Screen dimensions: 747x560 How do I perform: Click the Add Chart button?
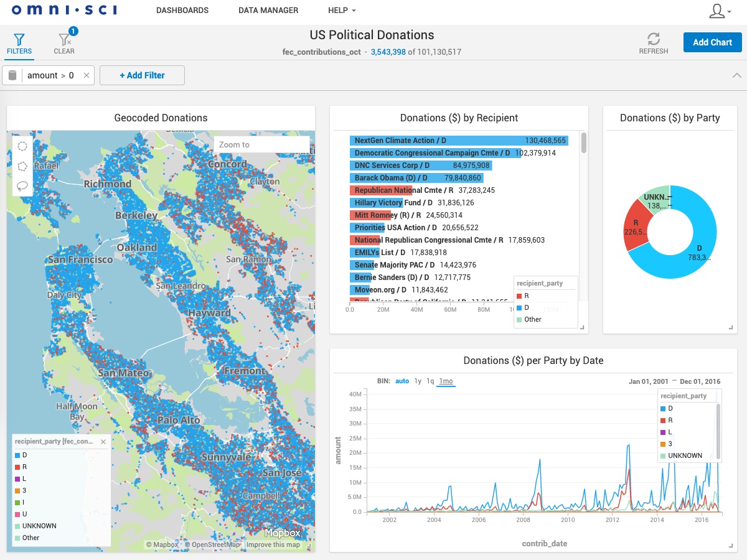(x=712, y=42)
